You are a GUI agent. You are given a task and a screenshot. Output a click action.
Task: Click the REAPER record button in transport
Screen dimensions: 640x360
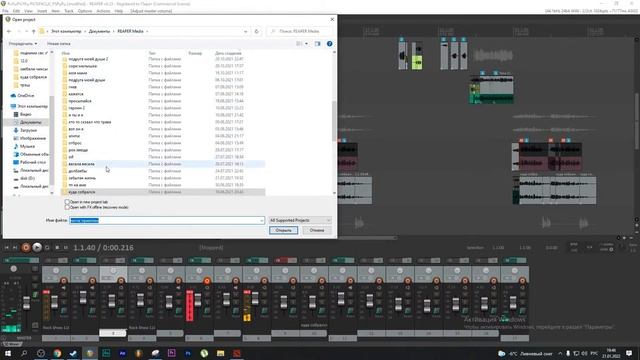[26, 247]
